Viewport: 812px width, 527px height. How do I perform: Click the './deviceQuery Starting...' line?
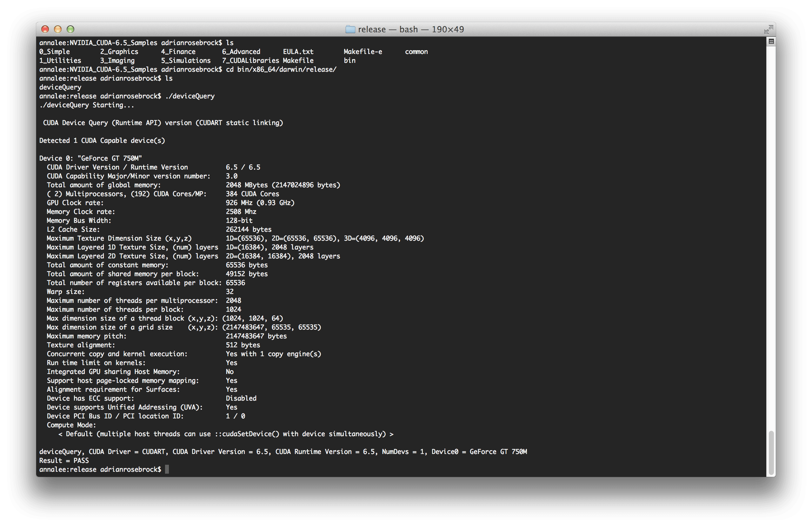tap(87, 105)
